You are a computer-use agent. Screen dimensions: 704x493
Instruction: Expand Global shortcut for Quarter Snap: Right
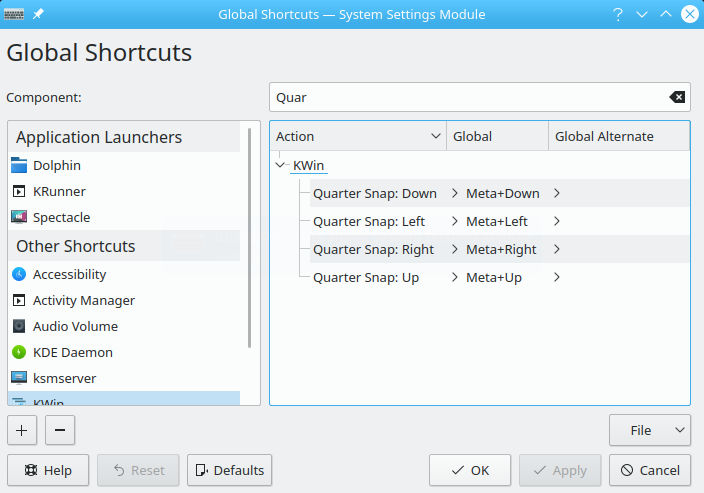455,249
